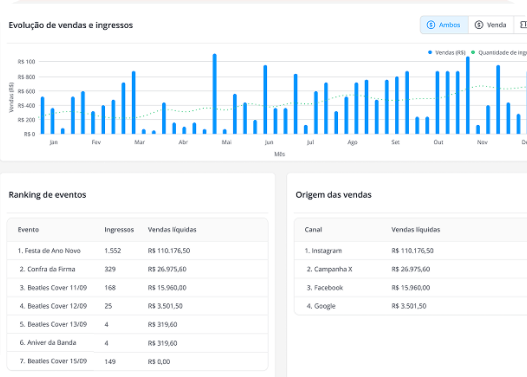Click the Ranking de eventos heading
Screen dimensions: 527x377
[47, 195]
